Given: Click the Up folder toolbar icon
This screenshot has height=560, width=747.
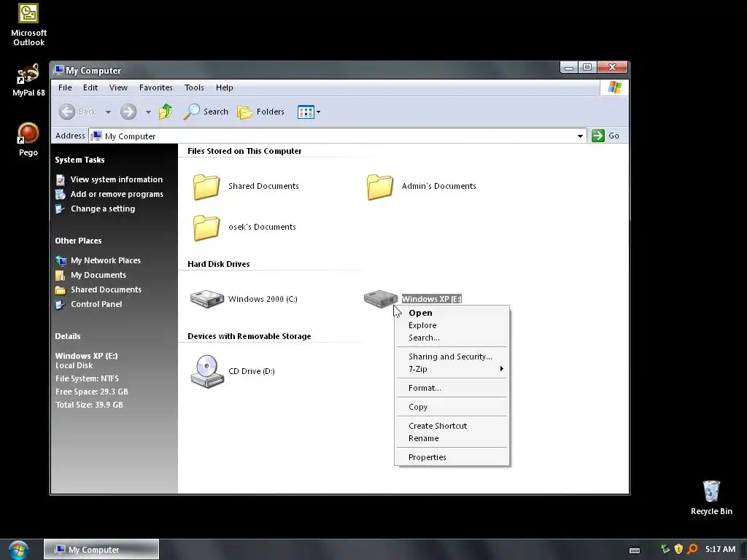Looking at the screenshot, I should tap(166, 112).
